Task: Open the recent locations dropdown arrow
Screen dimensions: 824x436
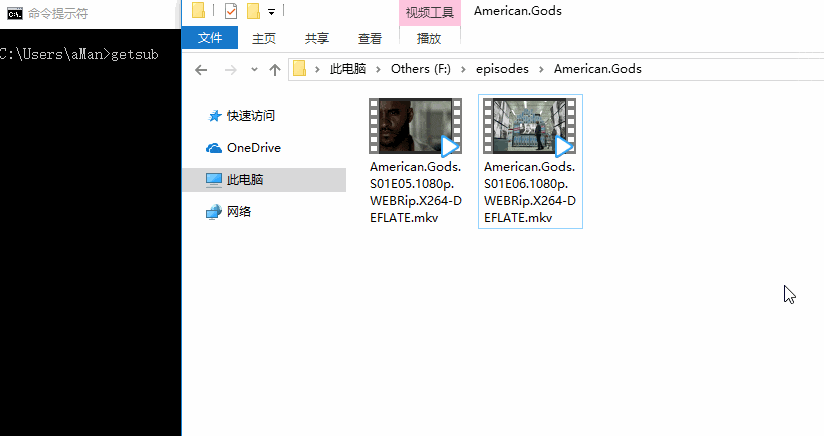Action: click(254, 69)
